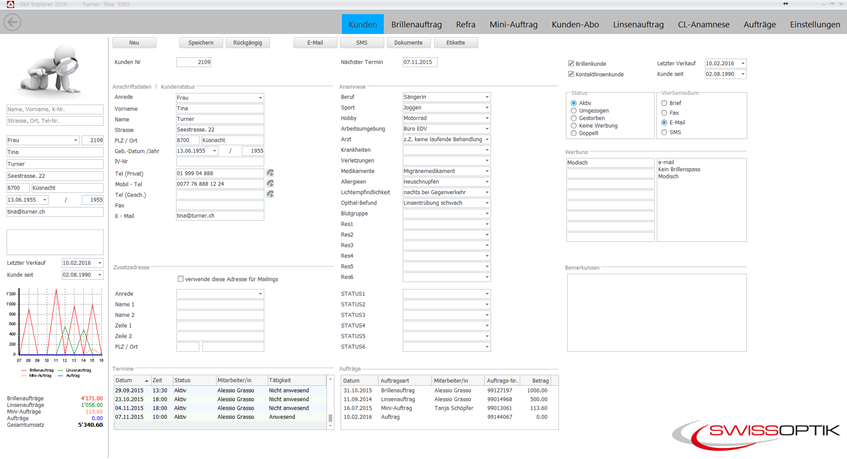Open the Arbeitsumgebung dropdown
The height and width of the screenshot is (459, 847).
pyautogui.click(x=446, y=129)
